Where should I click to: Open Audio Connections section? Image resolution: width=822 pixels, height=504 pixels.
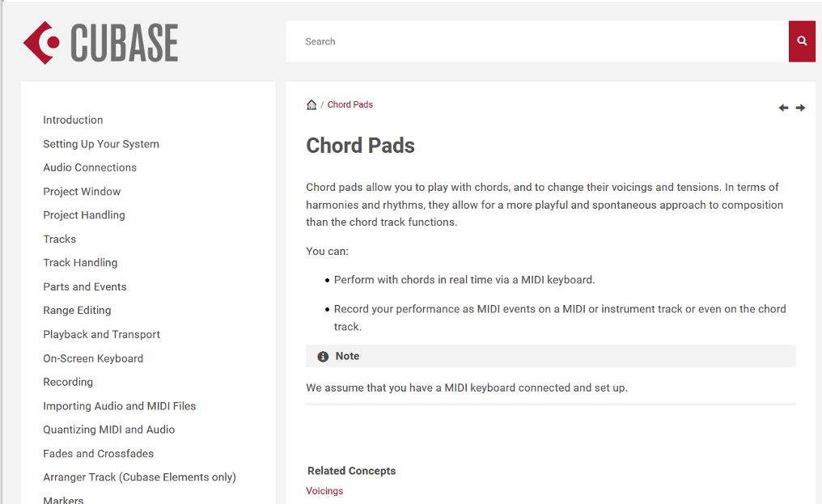click(x=90, y=167)
